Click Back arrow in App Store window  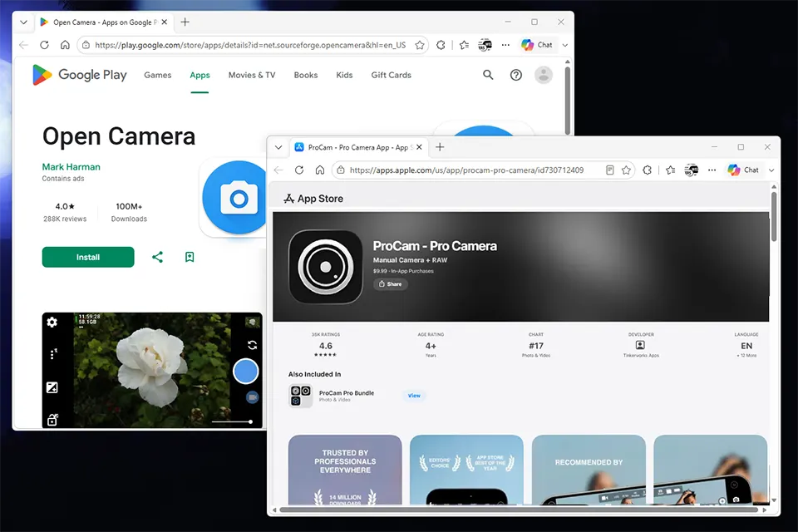[278, 170]
